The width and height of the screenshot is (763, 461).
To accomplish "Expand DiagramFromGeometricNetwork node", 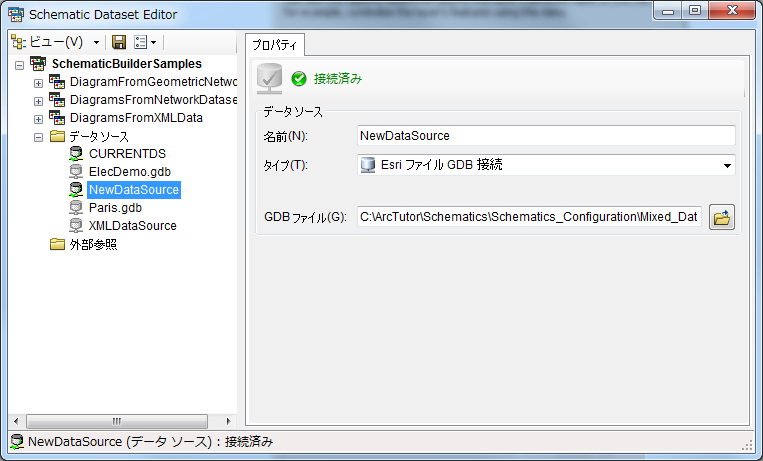I will [x=38, y=83].
